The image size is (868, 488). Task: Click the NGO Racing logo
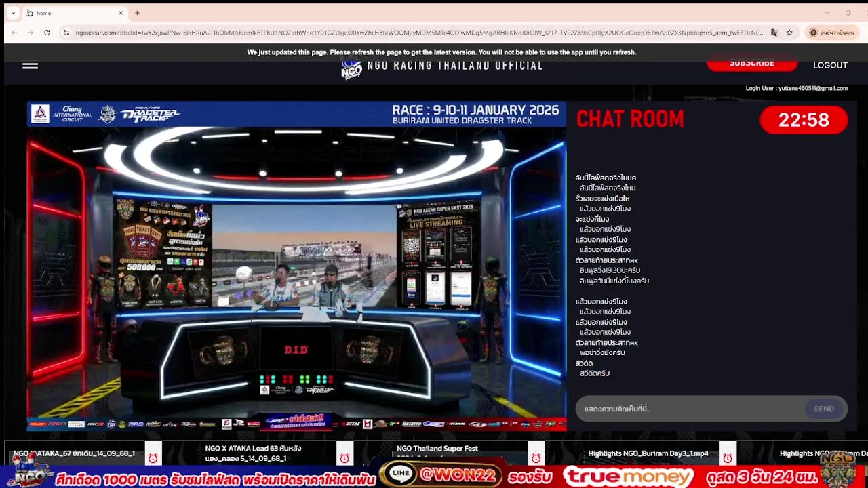[352, 68]
